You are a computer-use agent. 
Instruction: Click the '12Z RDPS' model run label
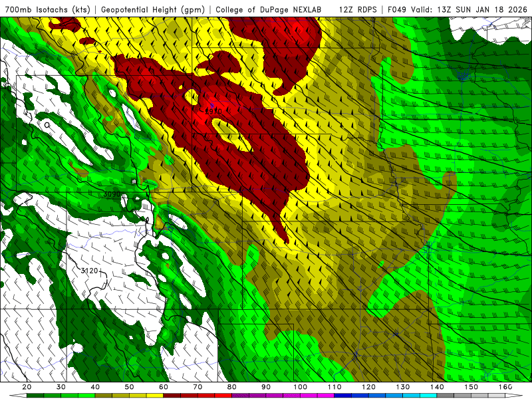point(358,9)
